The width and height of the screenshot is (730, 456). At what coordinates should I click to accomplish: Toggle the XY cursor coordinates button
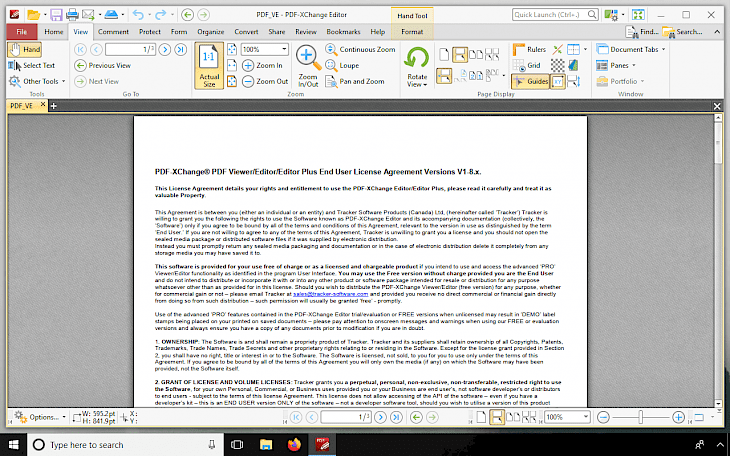click(558, 82)
